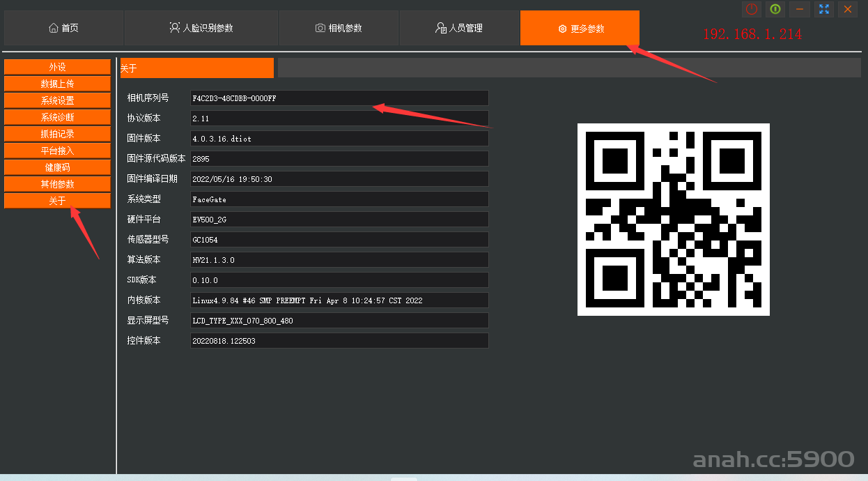The image size is (868, 481).
Task: Click the serial number field F4C2D3-48CDBB-0000FF
Action: coord(339,98)
